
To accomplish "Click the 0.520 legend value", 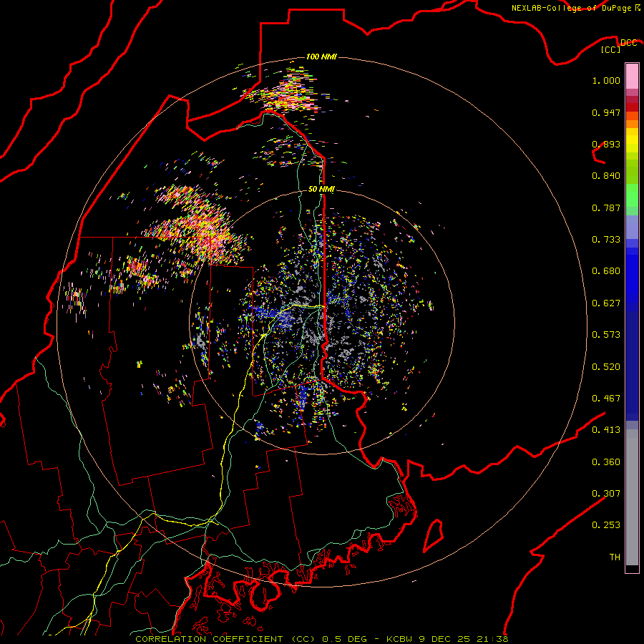I will (x=606, y=367).
